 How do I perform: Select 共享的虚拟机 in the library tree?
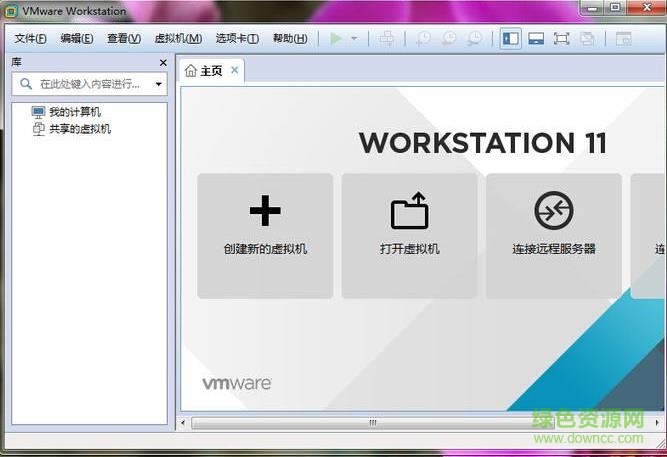pyautogui.click(x=79, y=129)
